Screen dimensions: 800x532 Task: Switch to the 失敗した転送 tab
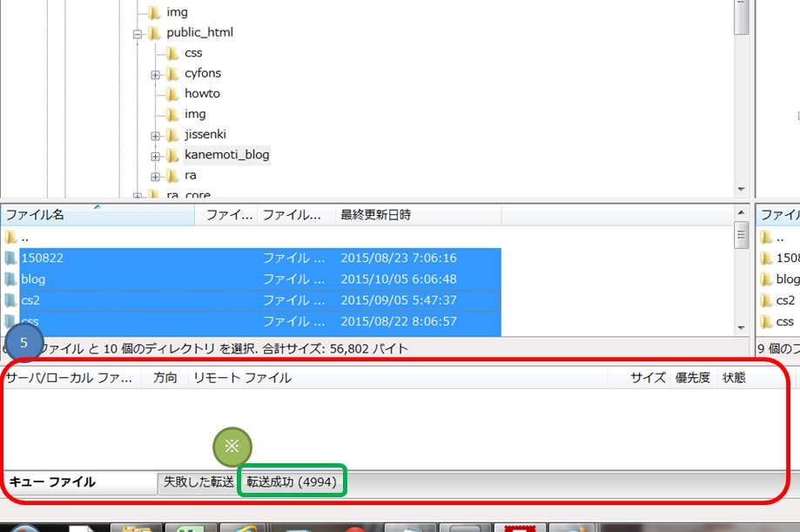click(198, 481)
